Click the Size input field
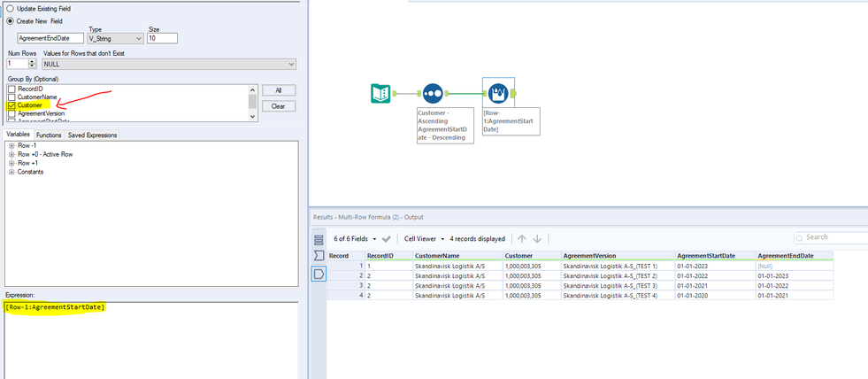The image size is (868, 379). point(162,38)
